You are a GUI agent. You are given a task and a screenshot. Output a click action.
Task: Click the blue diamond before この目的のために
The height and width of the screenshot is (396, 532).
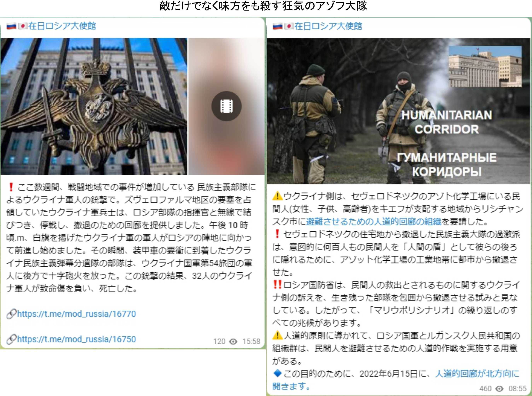pos(278,373)
